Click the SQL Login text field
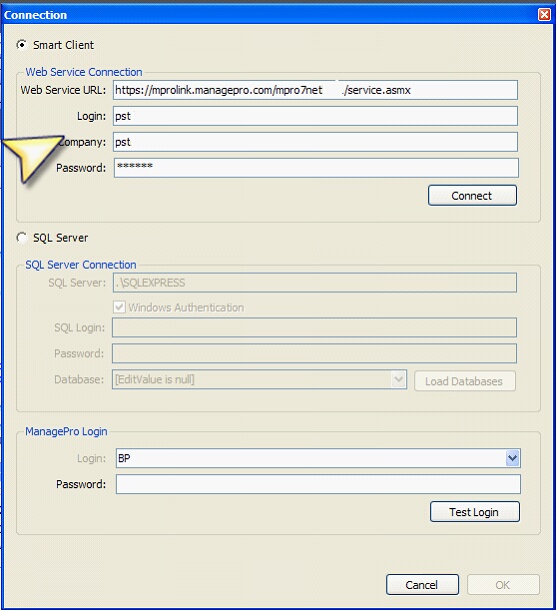Image resolution: width=557 pixels, height=611 pixels. (314, 327)
